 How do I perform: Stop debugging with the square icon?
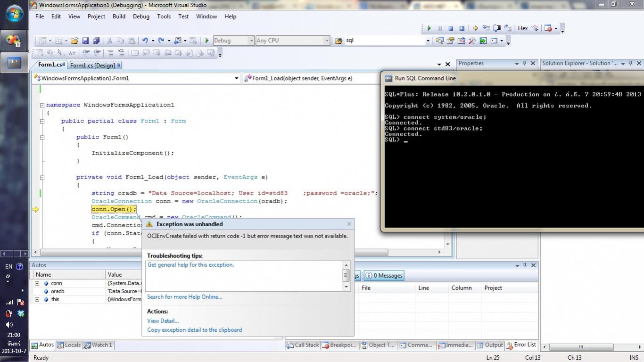(451, 28)
